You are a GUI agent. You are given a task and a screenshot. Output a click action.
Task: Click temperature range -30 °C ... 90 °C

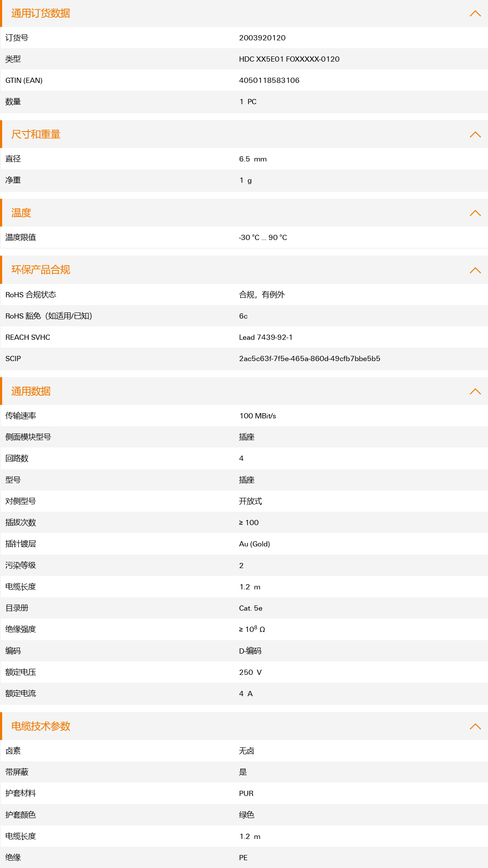(x=263, y=237)
